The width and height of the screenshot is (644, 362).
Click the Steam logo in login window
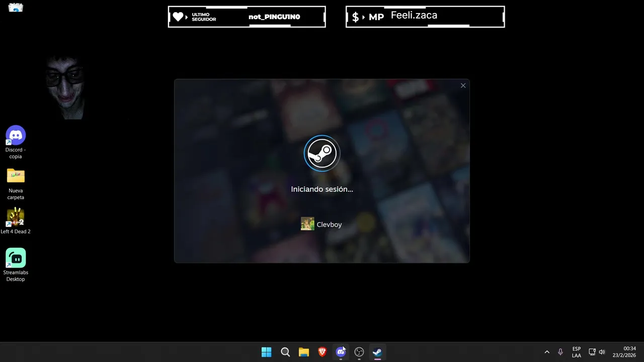(x=322, y=153)
